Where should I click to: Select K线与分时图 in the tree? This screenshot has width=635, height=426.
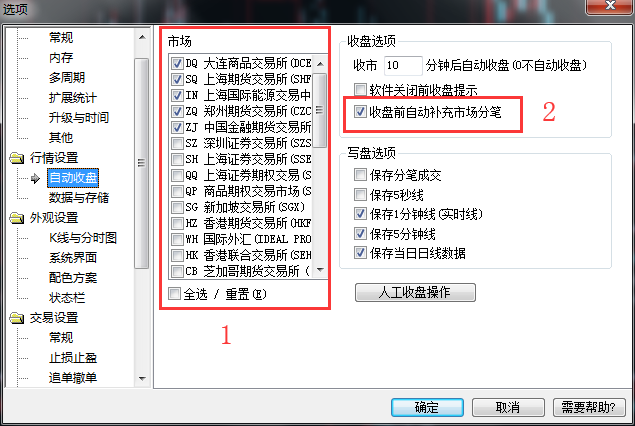[x=83, y=238]
